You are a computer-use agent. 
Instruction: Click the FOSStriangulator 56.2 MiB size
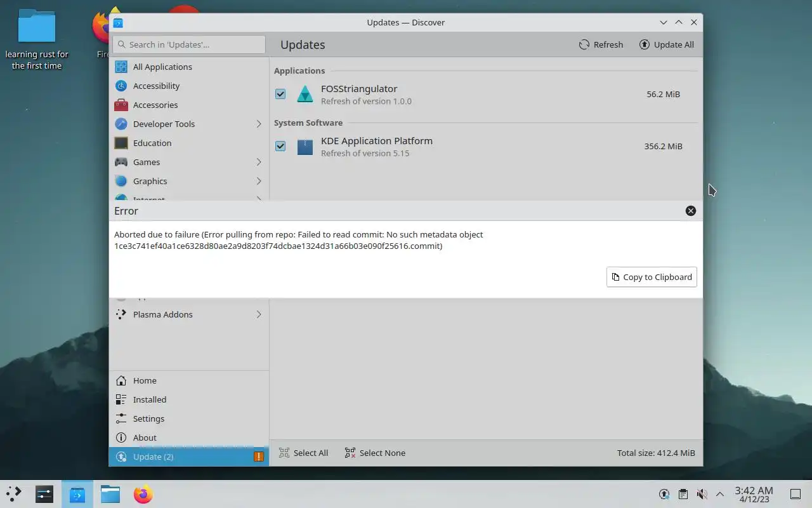[663, 94]
